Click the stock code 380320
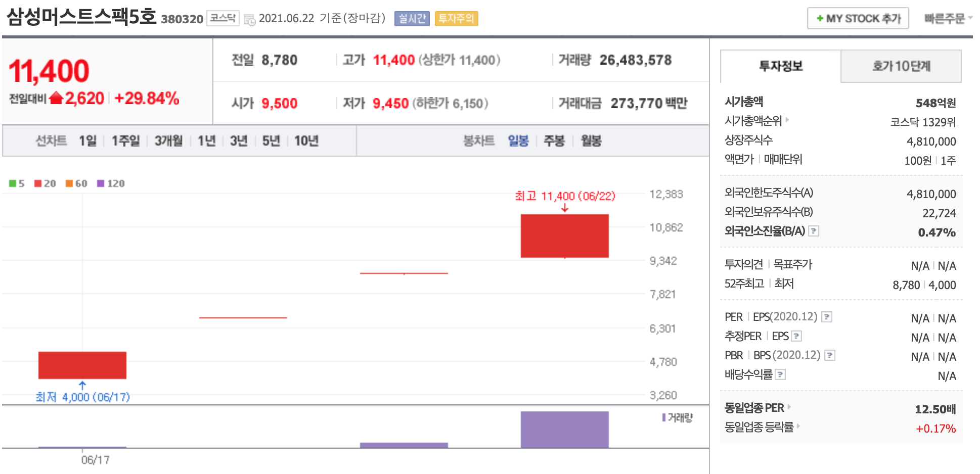The image size is (980, 474). [x=182, y=19]
